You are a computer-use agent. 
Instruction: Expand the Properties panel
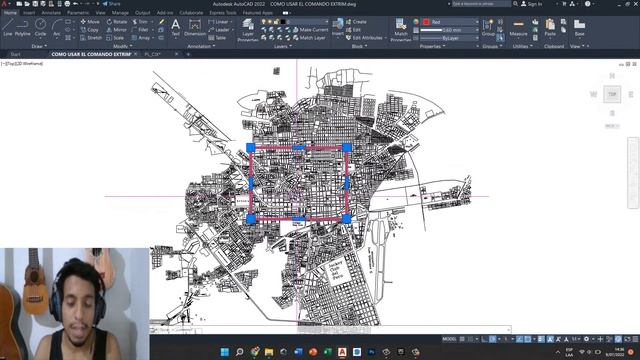click(432, 46)
